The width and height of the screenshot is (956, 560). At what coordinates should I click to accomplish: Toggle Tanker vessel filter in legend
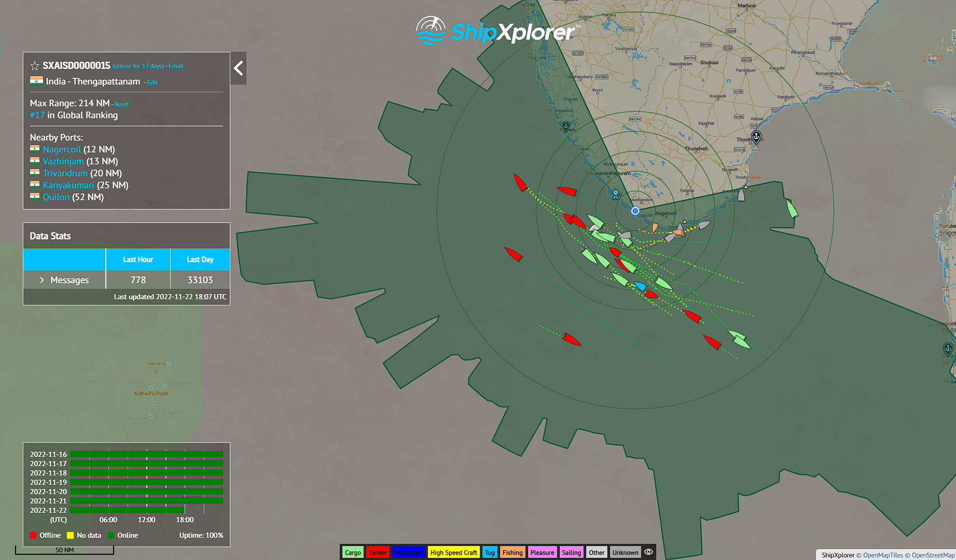(x=378, y=552)
